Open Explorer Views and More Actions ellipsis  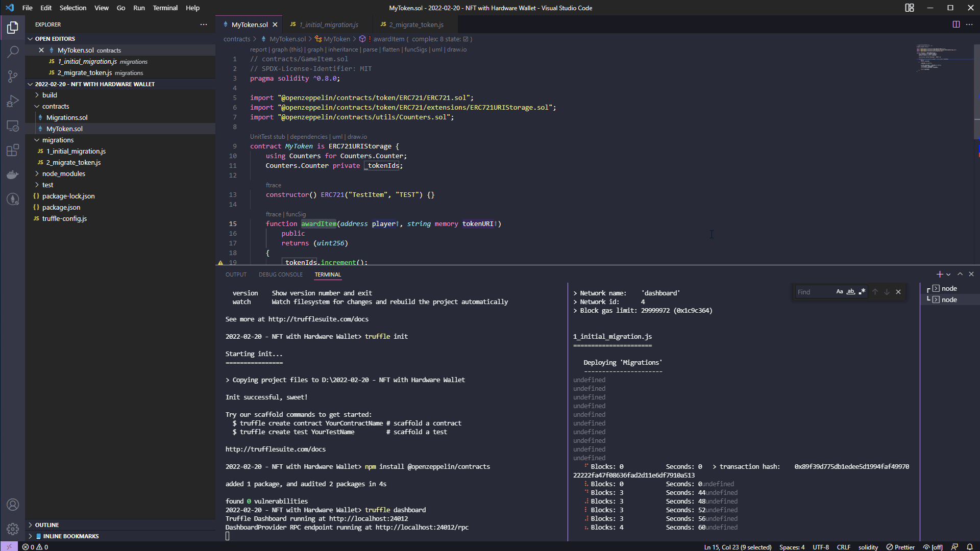point(204,24)
